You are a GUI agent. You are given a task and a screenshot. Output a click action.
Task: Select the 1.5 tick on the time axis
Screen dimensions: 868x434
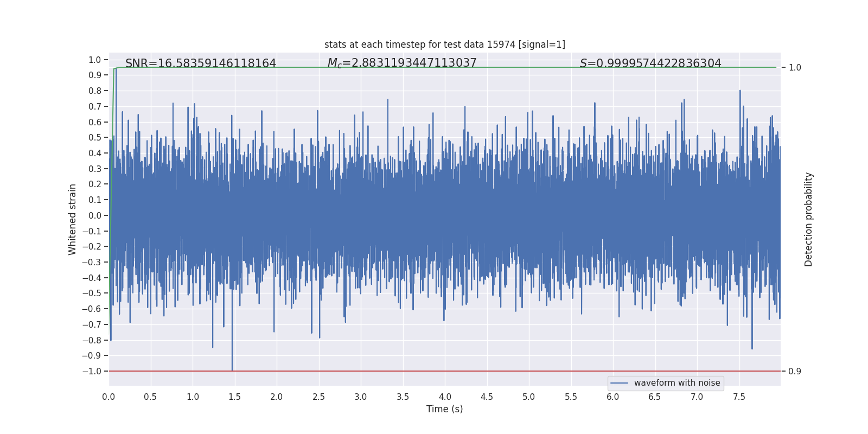click(234, 397)
